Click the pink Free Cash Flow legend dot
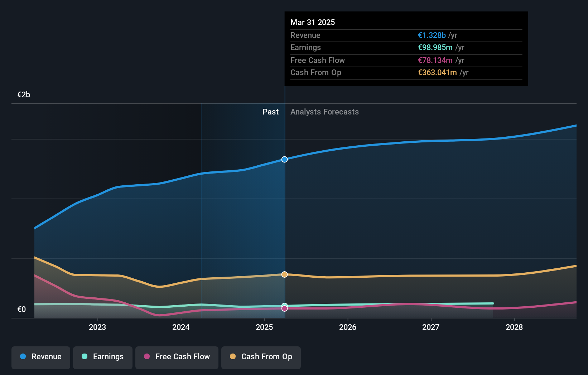 click(146, 357)
